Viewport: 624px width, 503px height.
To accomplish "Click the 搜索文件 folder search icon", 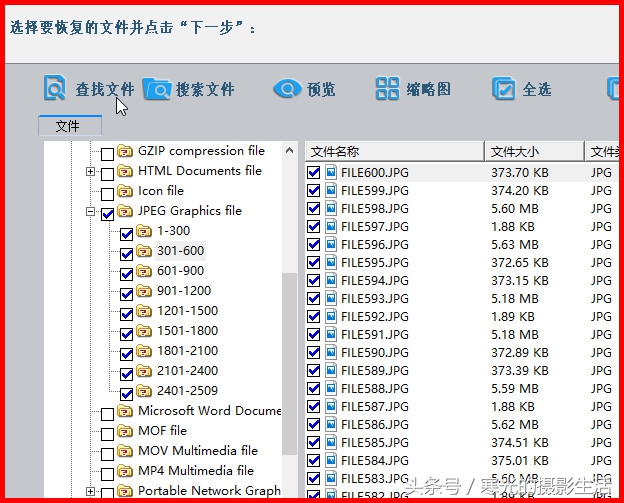I will tap(157, 89).
